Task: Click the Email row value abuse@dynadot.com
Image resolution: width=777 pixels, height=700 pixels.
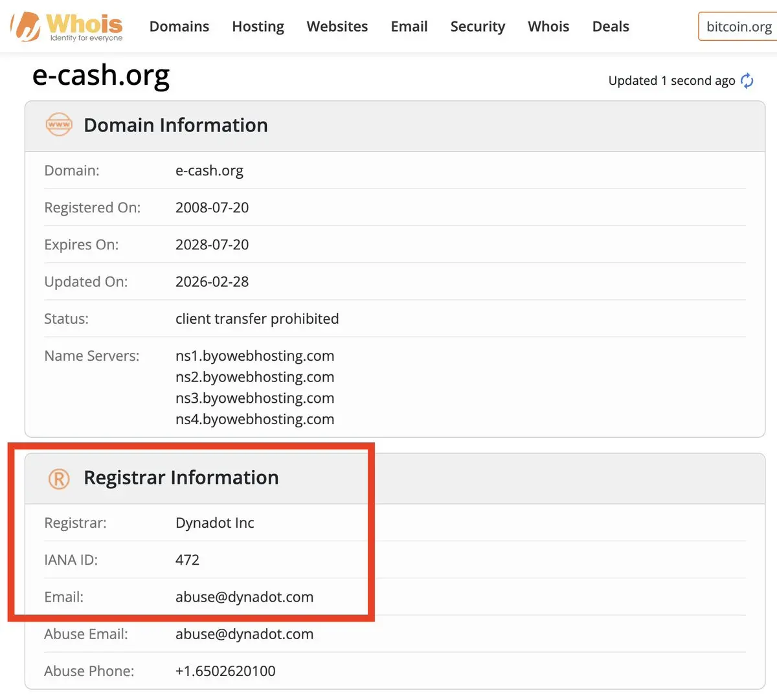Action: point(244,596)
